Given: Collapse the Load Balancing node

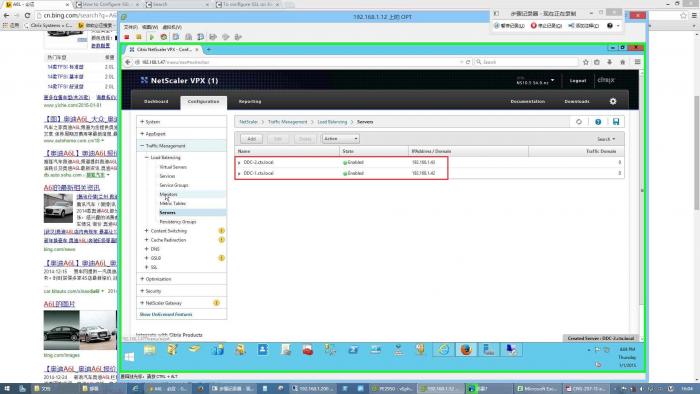Looking at the screenshot, I should click(146, 158).
